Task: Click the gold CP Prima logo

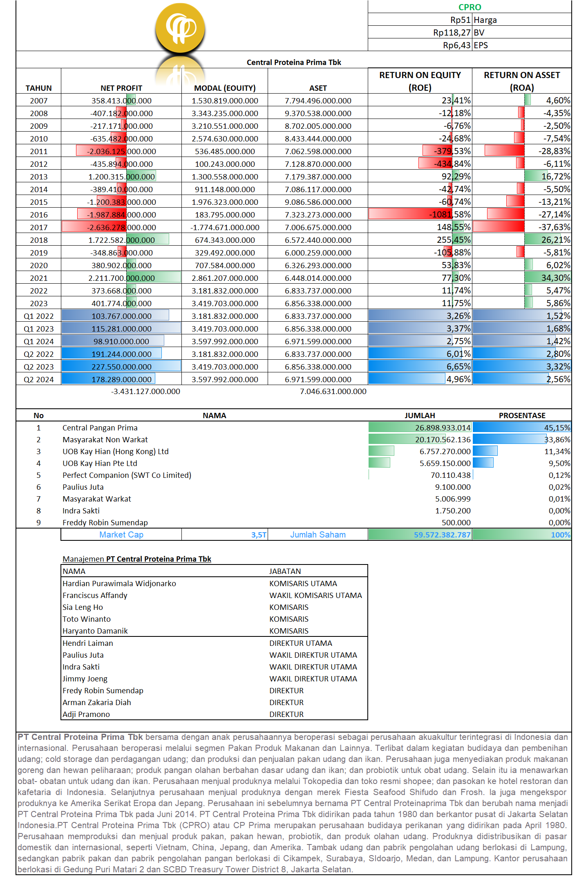Action: click(180, 28)
